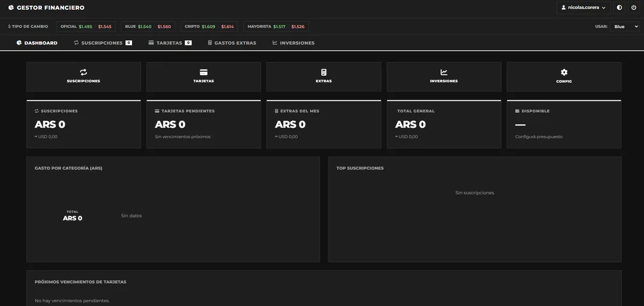
Task: Click the Inversiones chart shortcut icon
Action: (444, 72)
